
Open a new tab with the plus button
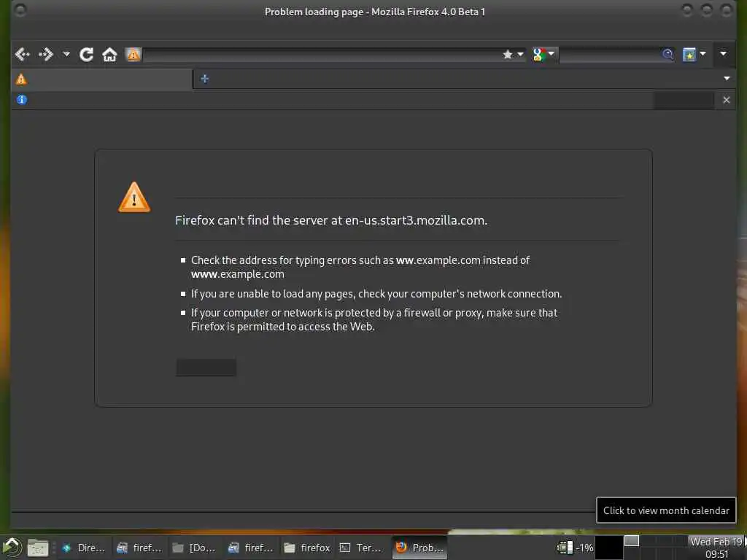pos(204,79)
